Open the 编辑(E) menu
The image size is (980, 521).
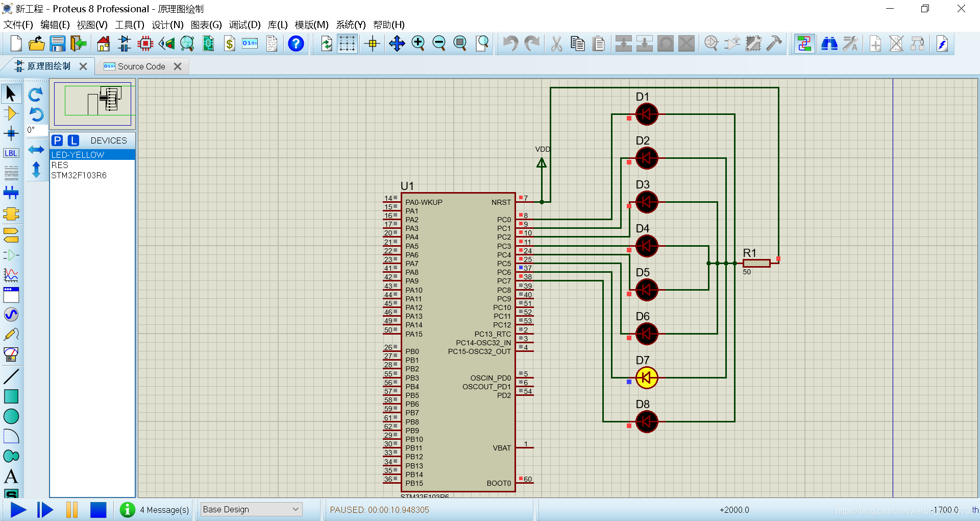click(x=55, y=25)
